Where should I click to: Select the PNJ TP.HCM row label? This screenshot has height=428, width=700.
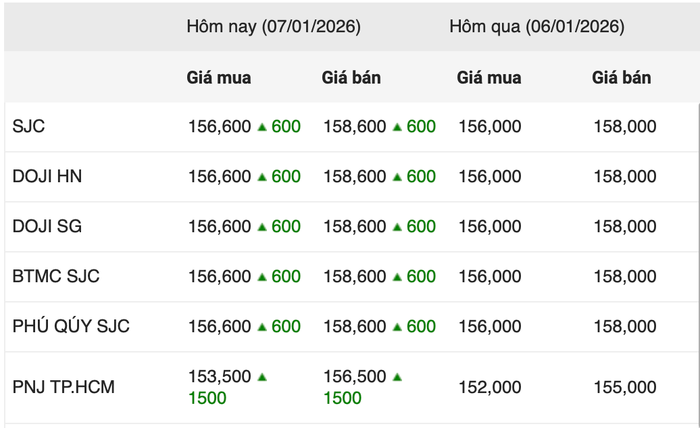[x=63, y=387]
